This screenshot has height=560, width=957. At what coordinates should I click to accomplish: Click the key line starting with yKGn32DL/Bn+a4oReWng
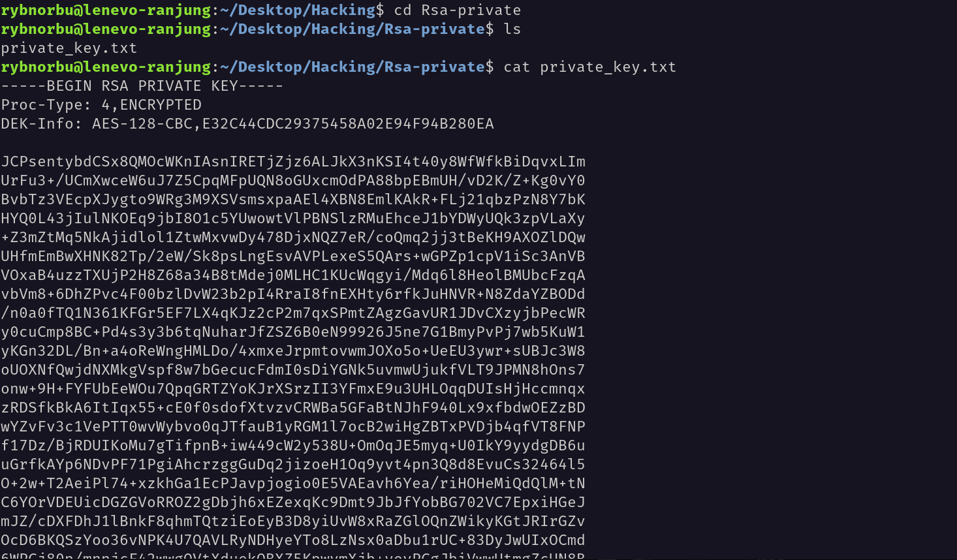293,351
